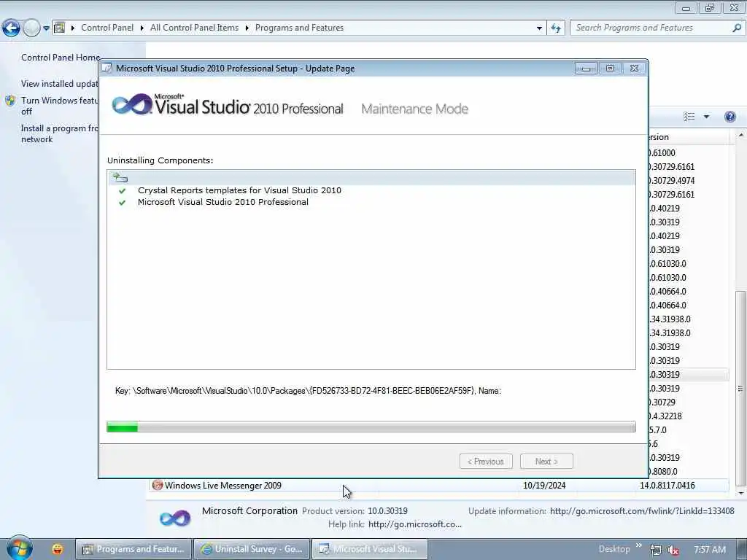Click install date 10/19/2024
The image size is (747, 560).
(x=544, y=486)
